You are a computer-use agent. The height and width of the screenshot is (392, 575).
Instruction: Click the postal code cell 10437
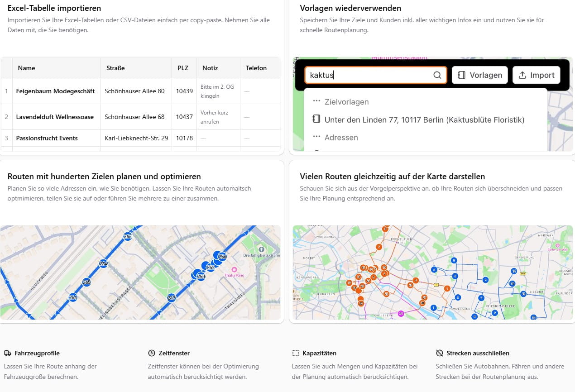pyautogui.click(x=184, y=117)
